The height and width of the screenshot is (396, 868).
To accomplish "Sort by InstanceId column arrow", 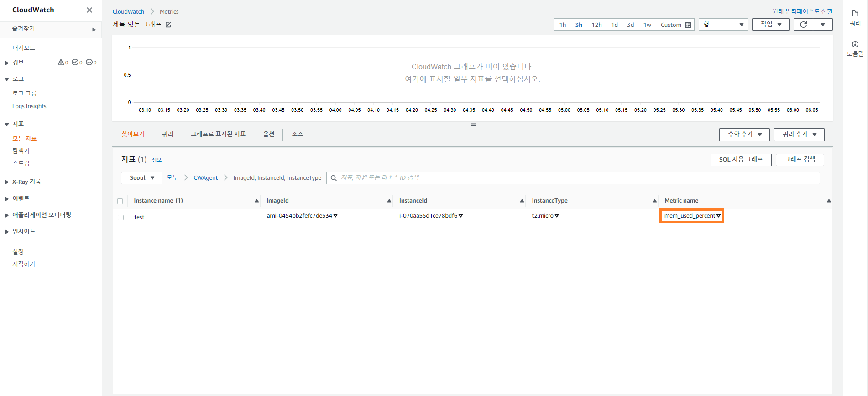I will click(x=522, y=201).
